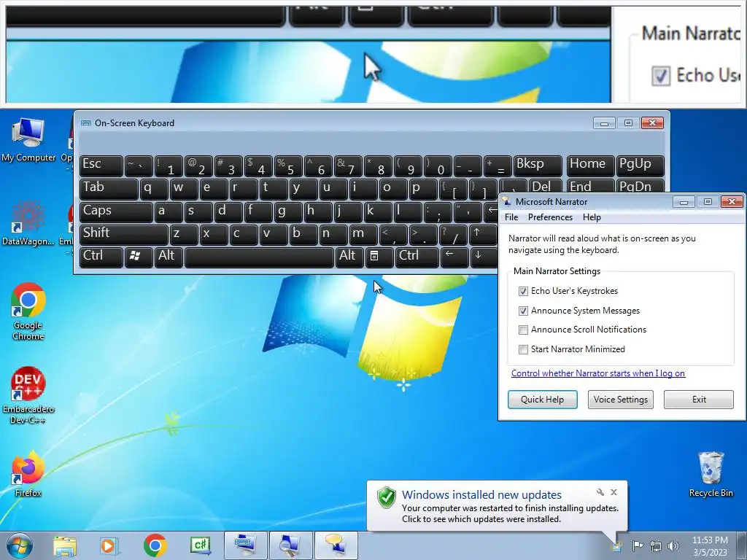The width and height of the screenshot is (747, 560).
Task: Click the down arrow key on keyboard
Action: click(x=483, y=257)
